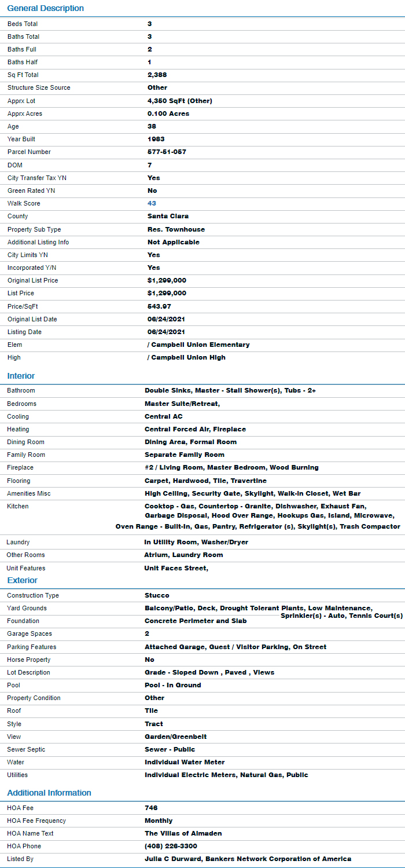
Task: Select HOA Fee Frequency value Monthly
Action: [x=159, y=821]
